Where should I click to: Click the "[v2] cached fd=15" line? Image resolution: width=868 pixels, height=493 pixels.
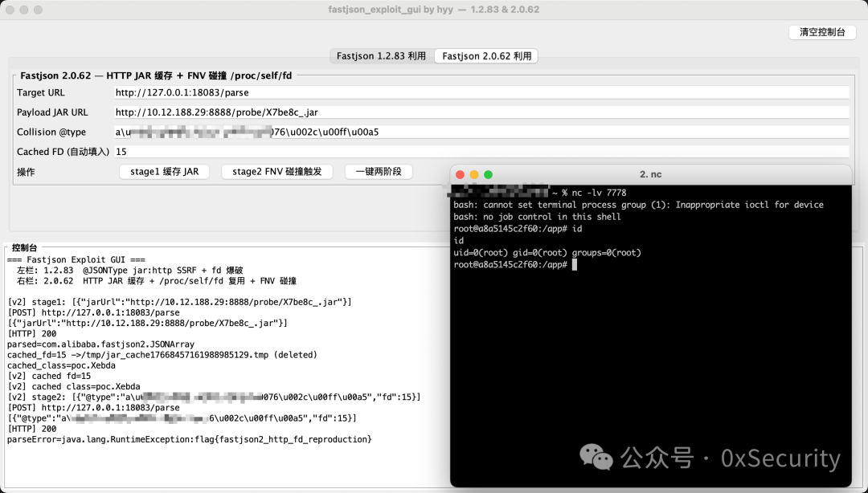(49, 376)
